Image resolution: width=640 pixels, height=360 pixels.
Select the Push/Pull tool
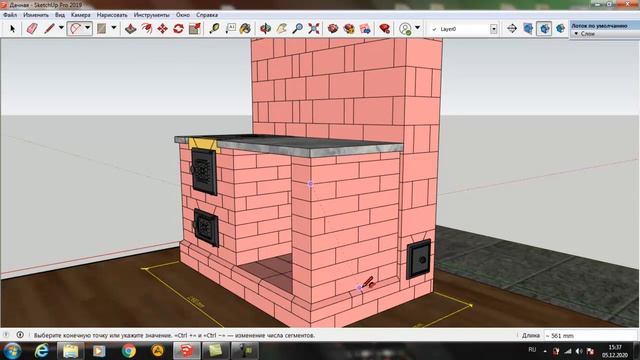coord(130,29)
